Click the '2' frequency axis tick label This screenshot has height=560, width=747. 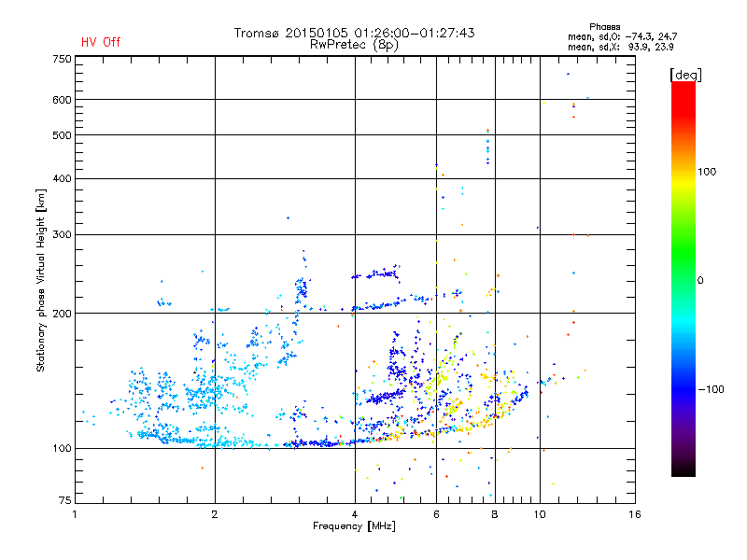pyautogui.click(x=215, y=514)
